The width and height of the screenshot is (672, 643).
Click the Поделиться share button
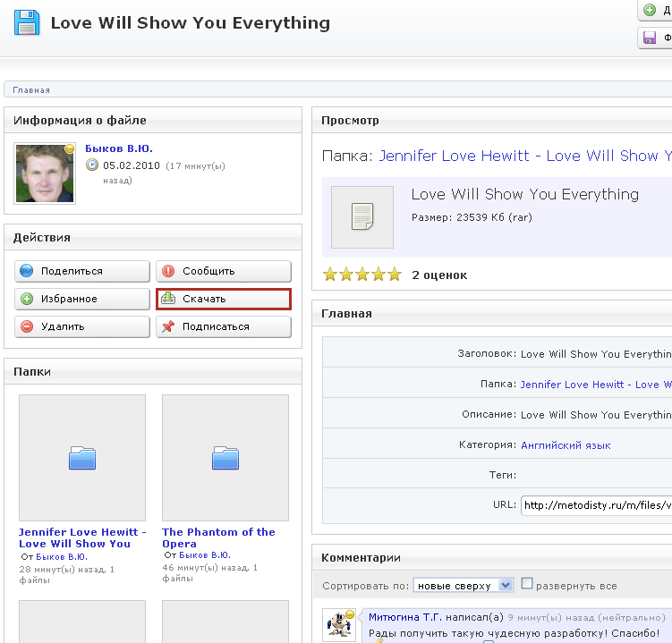point(82,271)
